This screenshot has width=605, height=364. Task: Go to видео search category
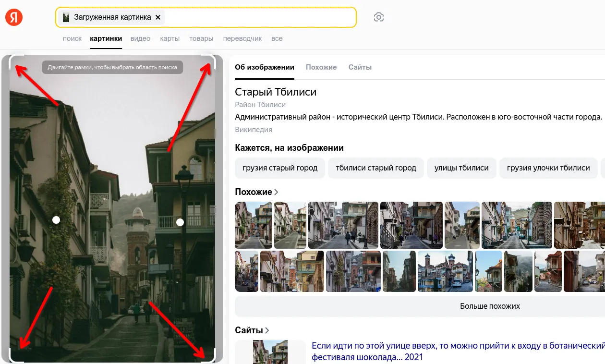pos(140,38)
